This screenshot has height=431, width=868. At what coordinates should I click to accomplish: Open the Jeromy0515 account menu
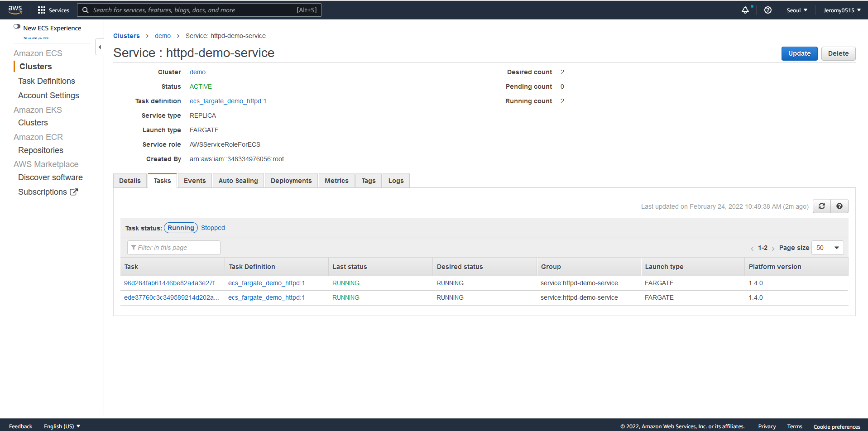pyautogui.click(x=842, y=10)
